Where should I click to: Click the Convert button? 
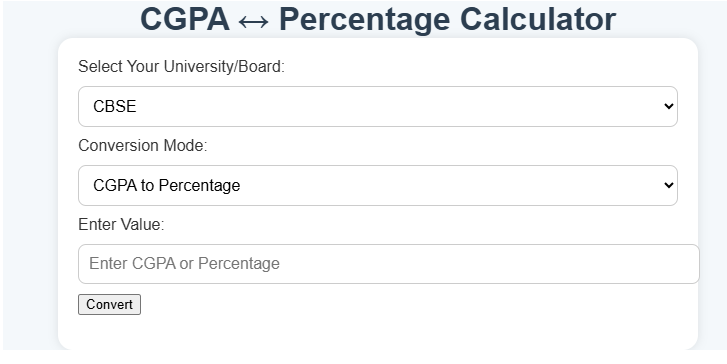coord(109,305)
